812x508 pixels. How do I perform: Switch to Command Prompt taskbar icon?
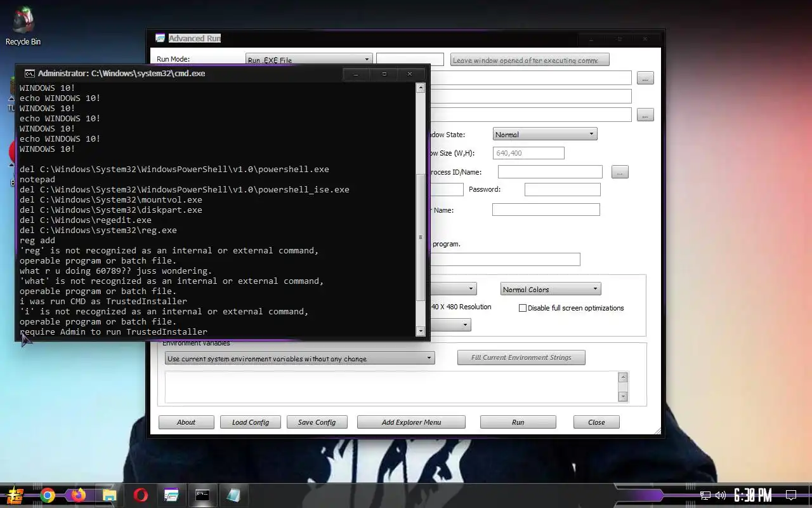[202, 495]
